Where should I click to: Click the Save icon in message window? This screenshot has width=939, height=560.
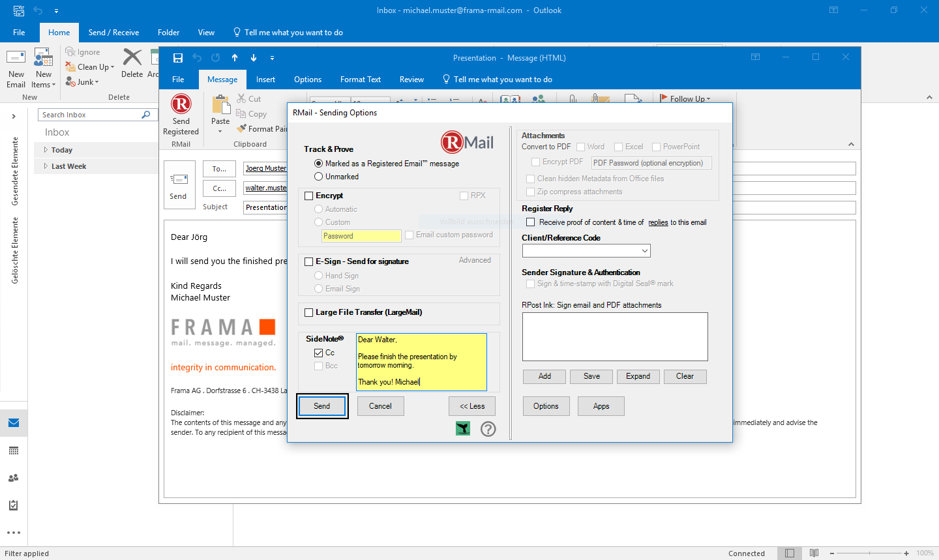pyautogui.click(x=177, y=57)
